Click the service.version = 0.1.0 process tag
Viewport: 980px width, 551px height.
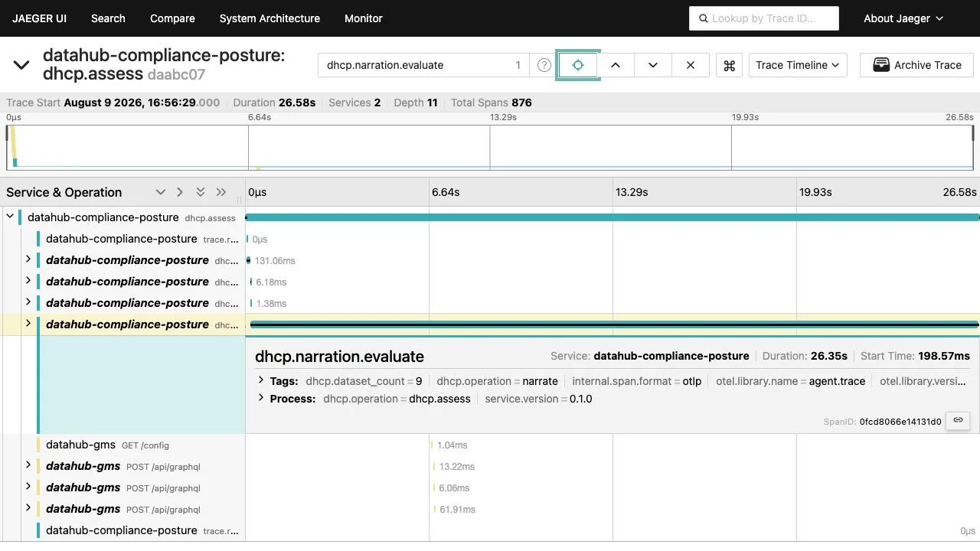point(538,399)
